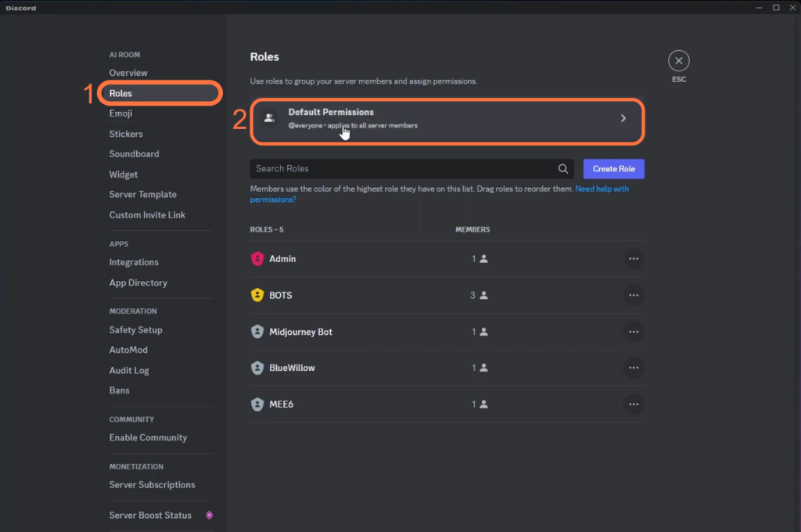
Task: Select the BOTS role name
Action: (x=281, y=295)
